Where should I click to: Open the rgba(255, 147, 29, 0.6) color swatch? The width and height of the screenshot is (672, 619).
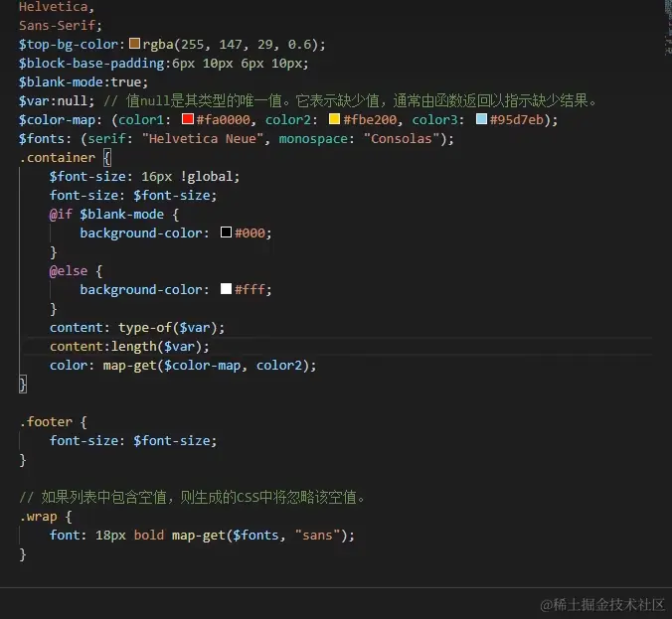pos(134,44)
